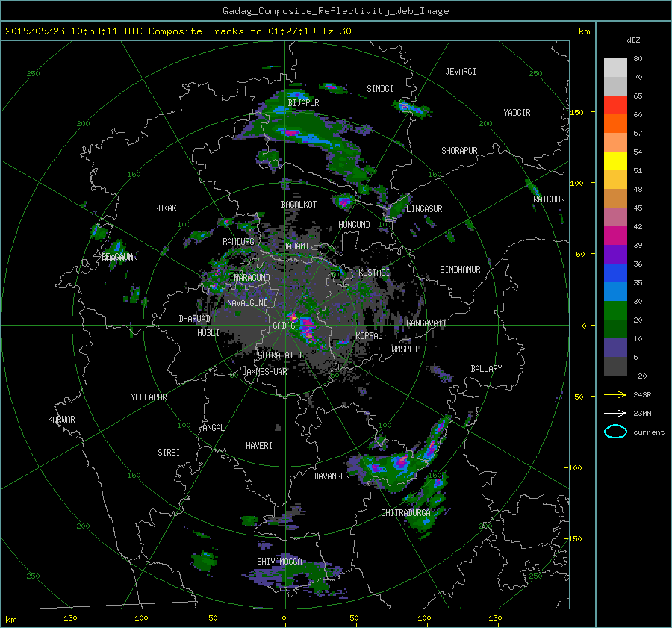Click the GANGAVATI city label
The width and height of the screenshot is (672, 628).
click(426, 323)
